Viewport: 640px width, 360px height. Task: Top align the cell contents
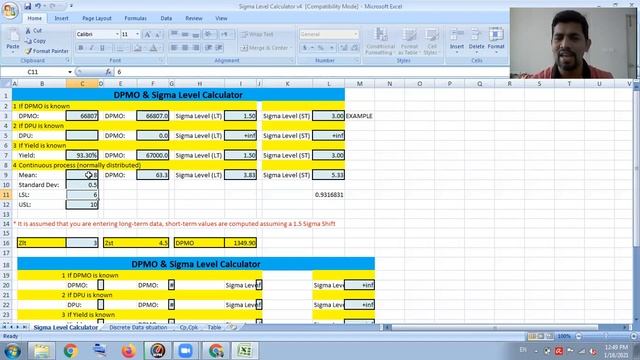174,34
